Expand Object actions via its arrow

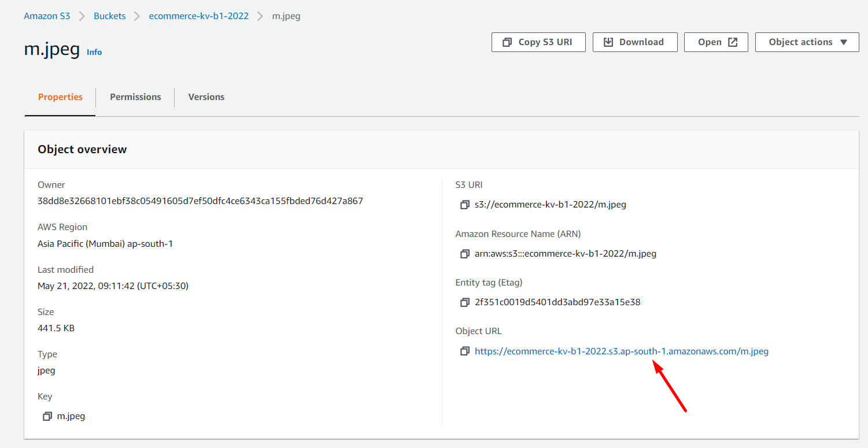(843, 42)
